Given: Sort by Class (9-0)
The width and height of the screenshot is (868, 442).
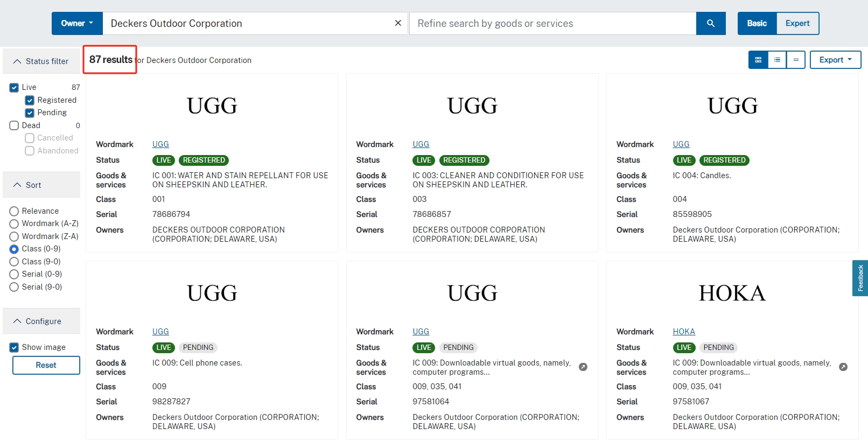Looking at the screenshot, I should 14,262.
